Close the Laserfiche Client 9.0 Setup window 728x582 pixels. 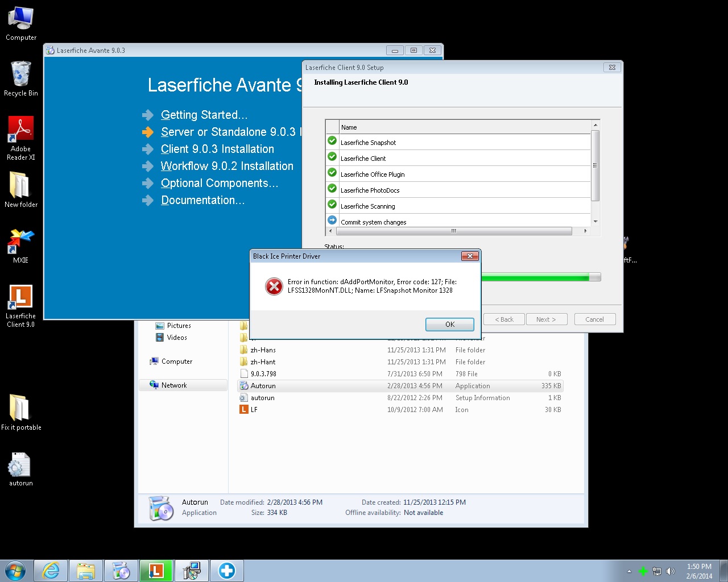click(612, 67)
